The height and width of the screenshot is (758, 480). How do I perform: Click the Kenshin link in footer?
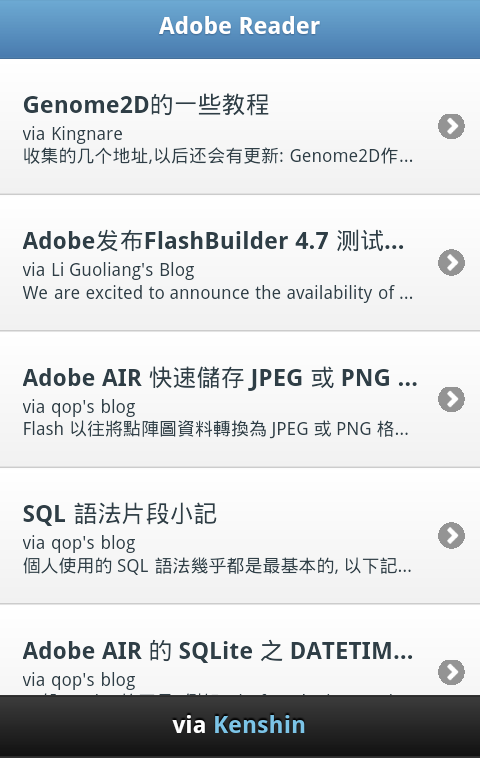pos(259,725)
